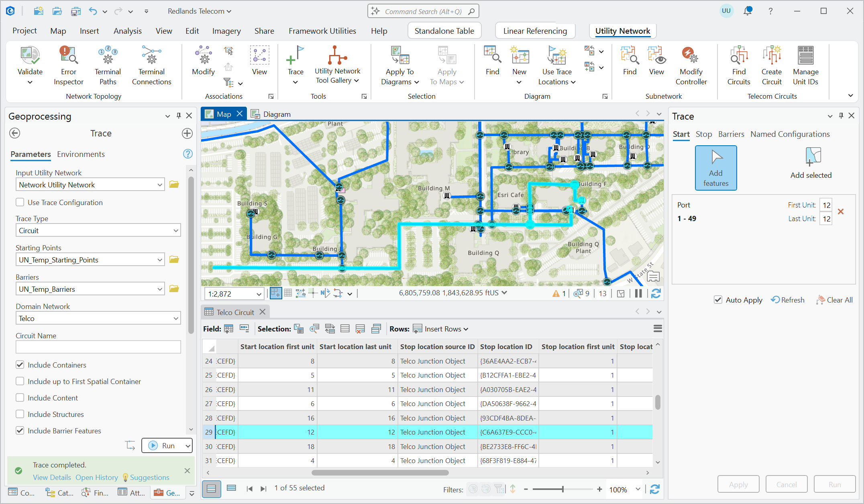Click Find Circuits icon
864x504 pixels.
tap(739, 55)
